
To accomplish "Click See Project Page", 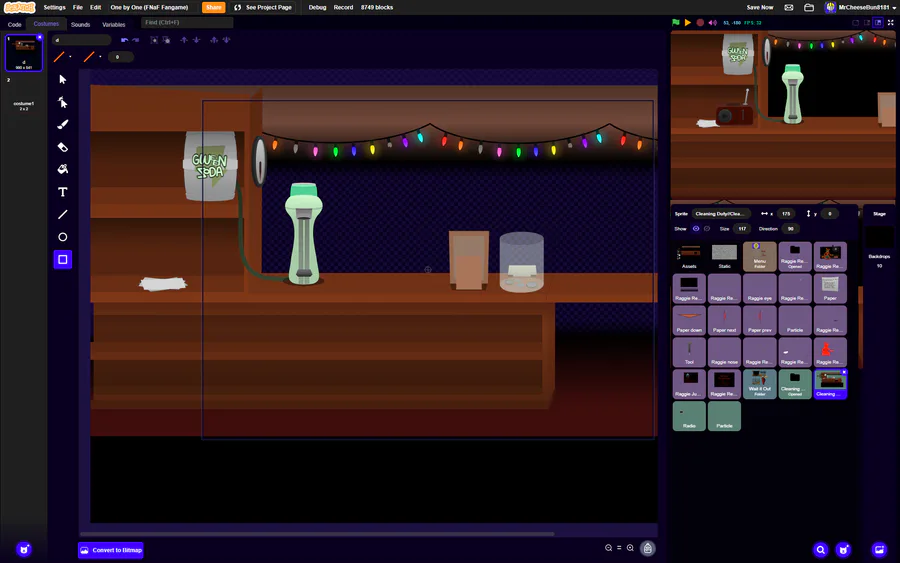I will point(263,7).
